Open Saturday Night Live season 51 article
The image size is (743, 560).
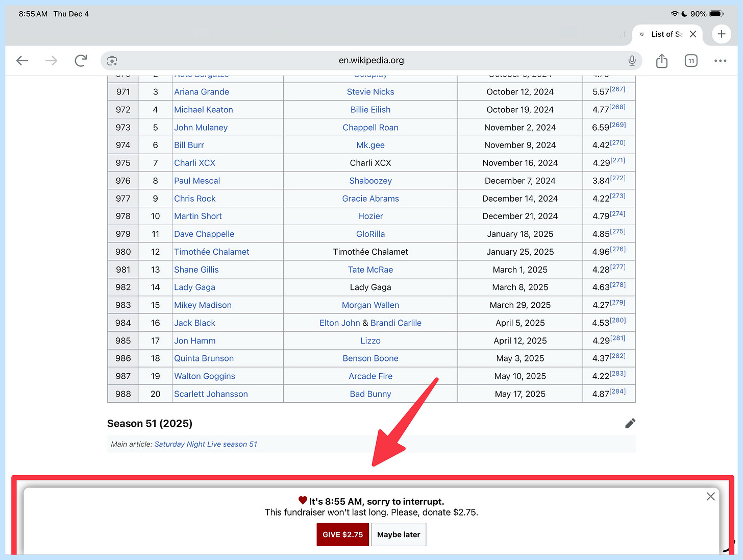point(206,444)
